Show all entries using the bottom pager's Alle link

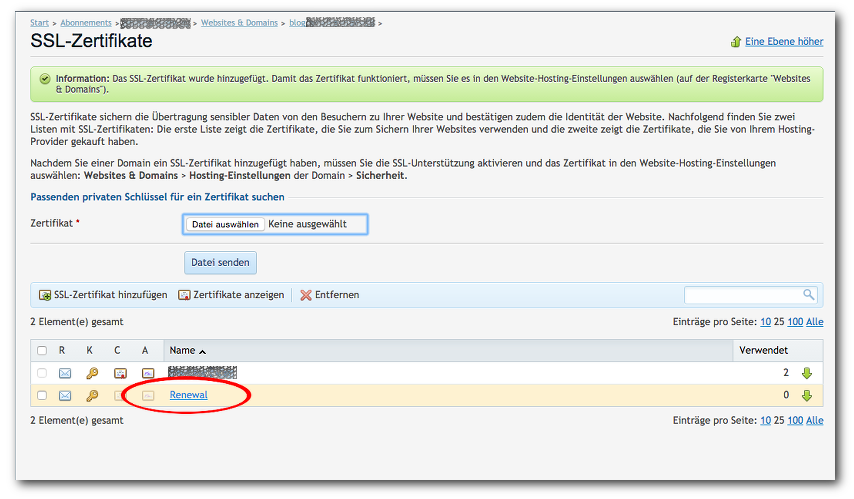[x=815, y=421]
